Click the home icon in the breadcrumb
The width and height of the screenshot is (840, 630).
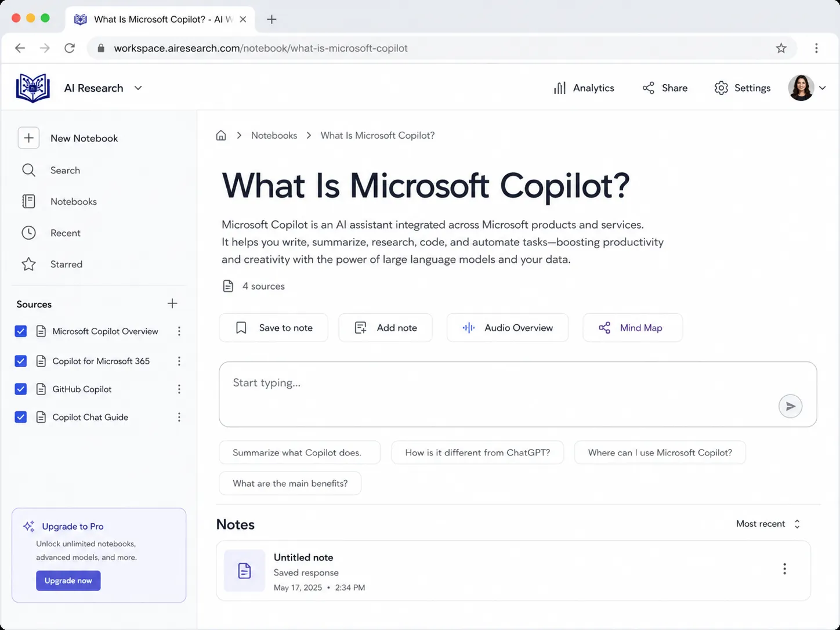tap(221, 135)
